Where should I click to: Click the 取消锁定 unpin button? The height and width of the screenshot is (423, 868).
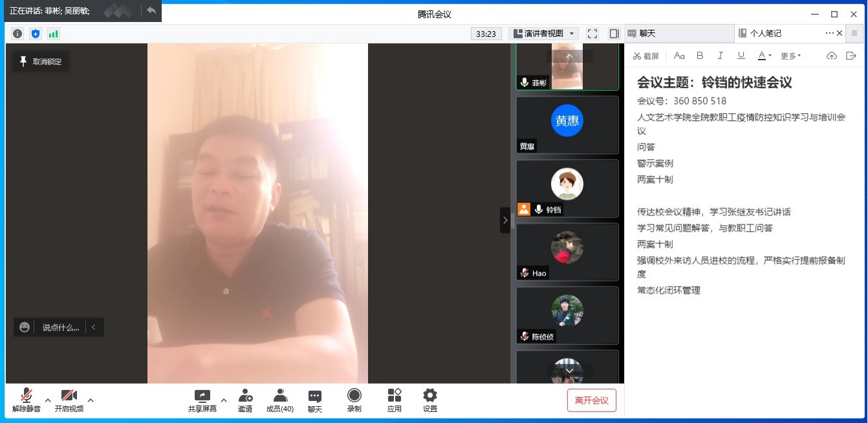pyautogui.click(x=41, y=61)
